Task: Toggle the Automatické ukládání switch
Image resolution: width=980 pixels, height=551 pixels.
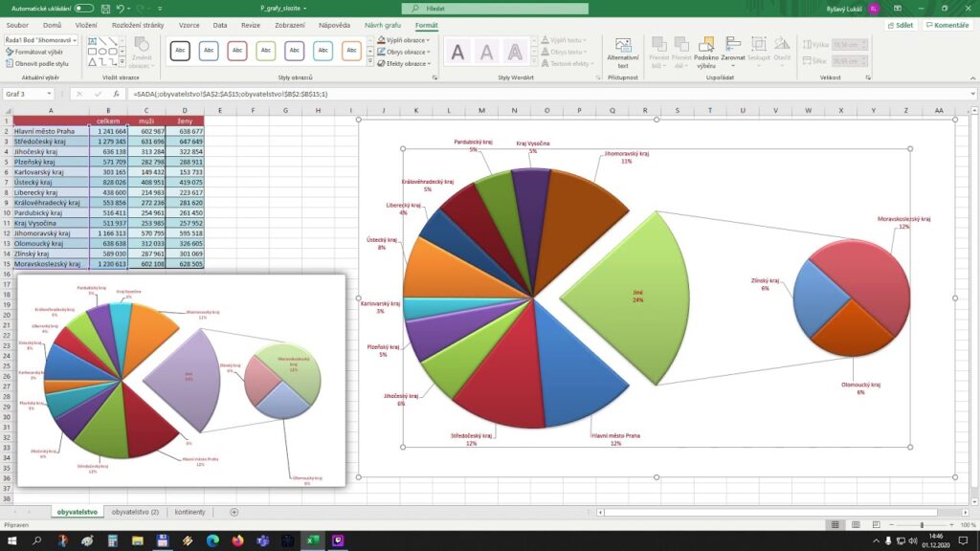Action: pos(84,9)
